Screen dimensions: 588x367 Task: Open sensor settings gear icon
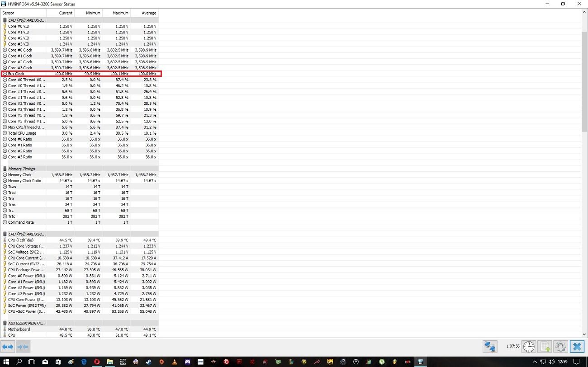561,347
